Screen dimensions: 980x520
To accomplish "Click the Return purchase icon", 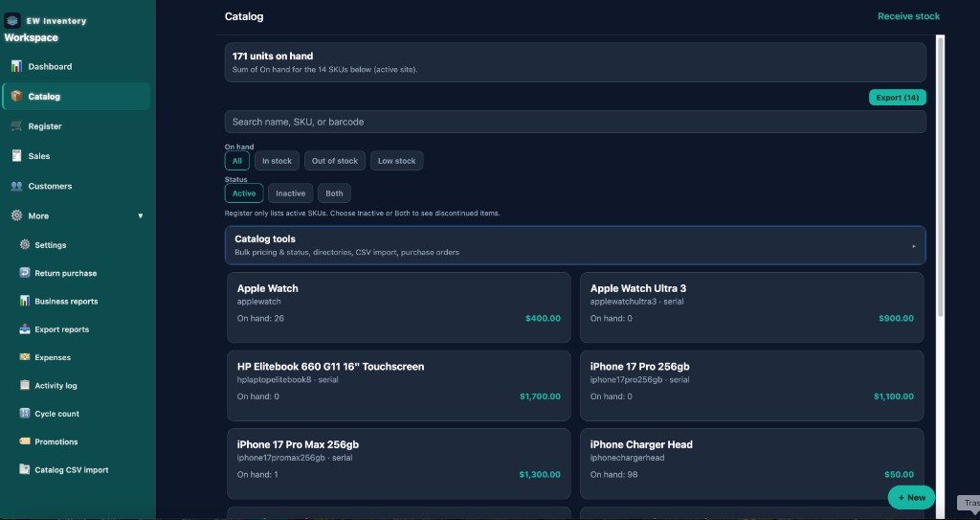I will coord(24,273).
